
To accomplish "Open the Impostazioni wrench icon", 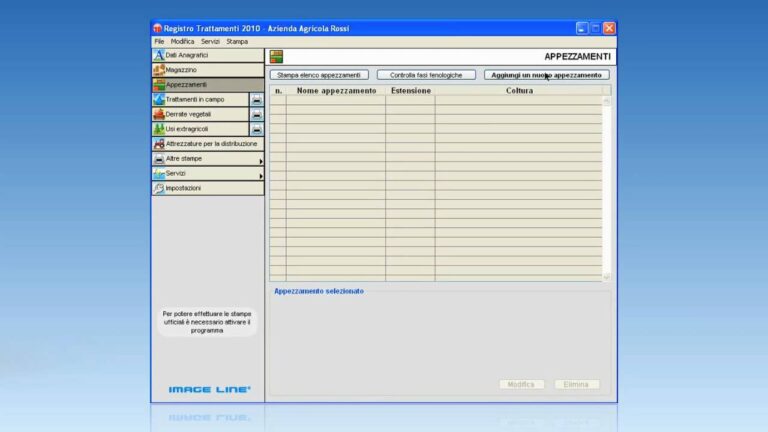I will 159,188.
